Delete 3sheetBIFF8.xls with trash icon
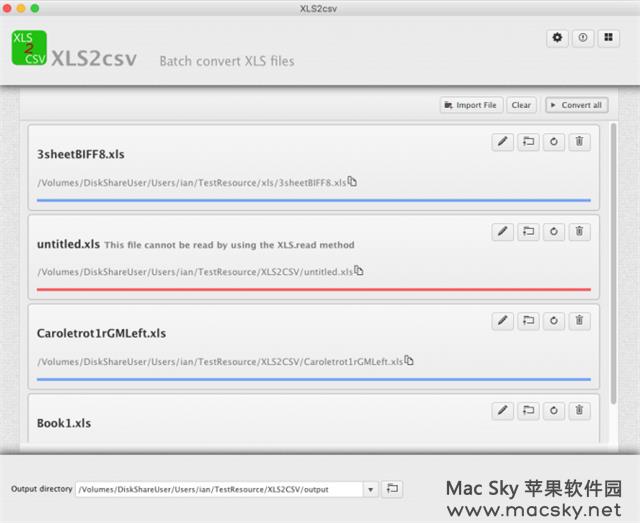This screenshot has height=523, width=640. (x=579, y=142)
